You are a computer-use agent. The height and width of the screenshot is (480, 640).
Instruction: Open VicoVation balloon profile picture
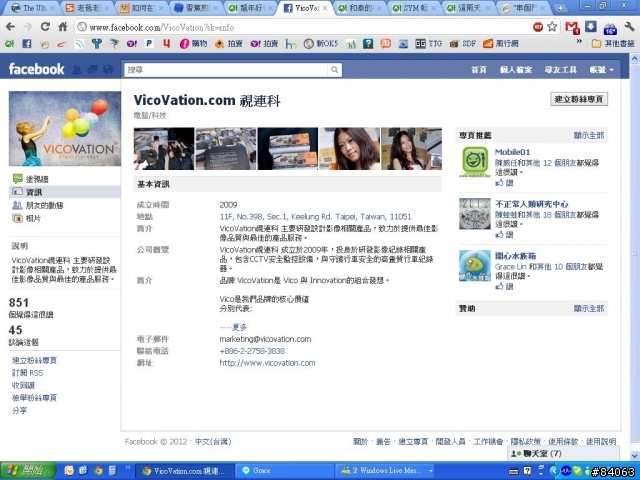[64, 128]
